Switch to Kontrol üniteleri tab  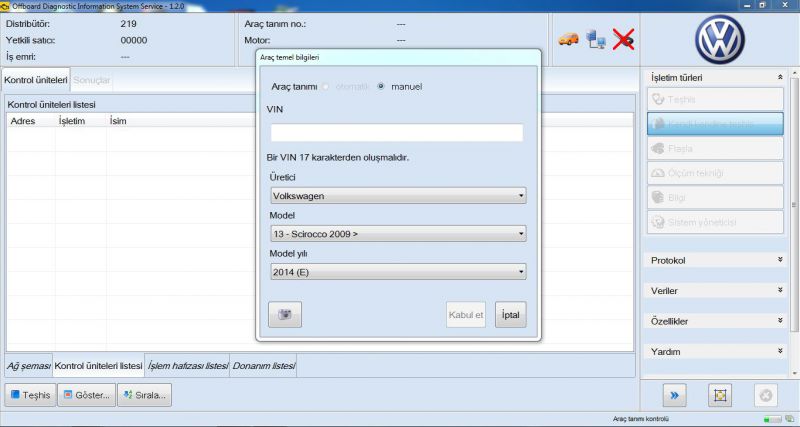[x=36, y=81]
